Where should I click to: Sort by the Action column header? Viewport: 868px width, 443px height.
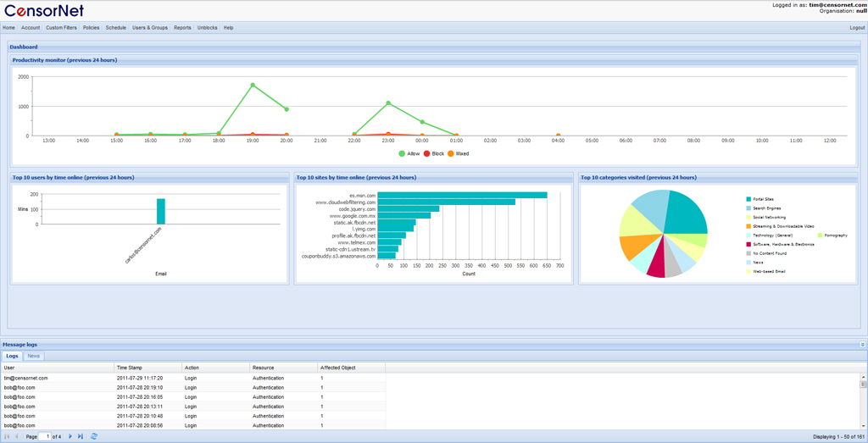tap(216, 368)
